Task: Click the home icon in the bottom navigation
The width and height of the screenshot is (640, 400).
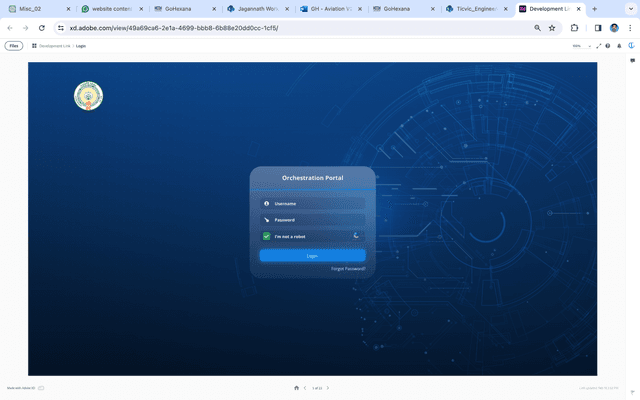Action: point(296,388)
